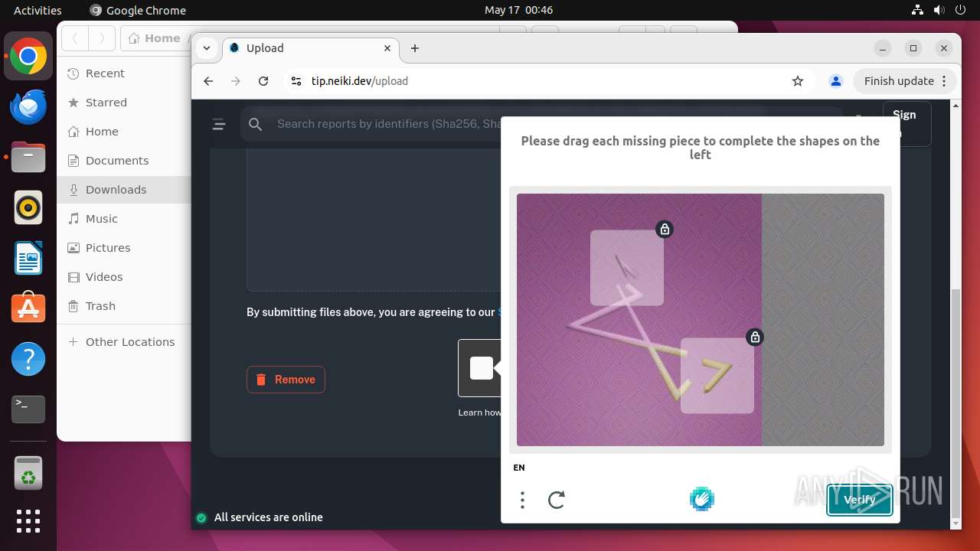Click the Chrome forward arrow
This screenshot has width=980, height=551.
[x=236, y=81]
